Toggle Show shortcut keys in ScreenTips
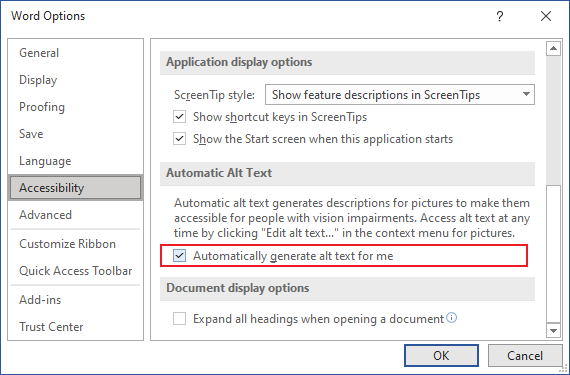Viewport: 570px width, 375px height. [180, 117]
